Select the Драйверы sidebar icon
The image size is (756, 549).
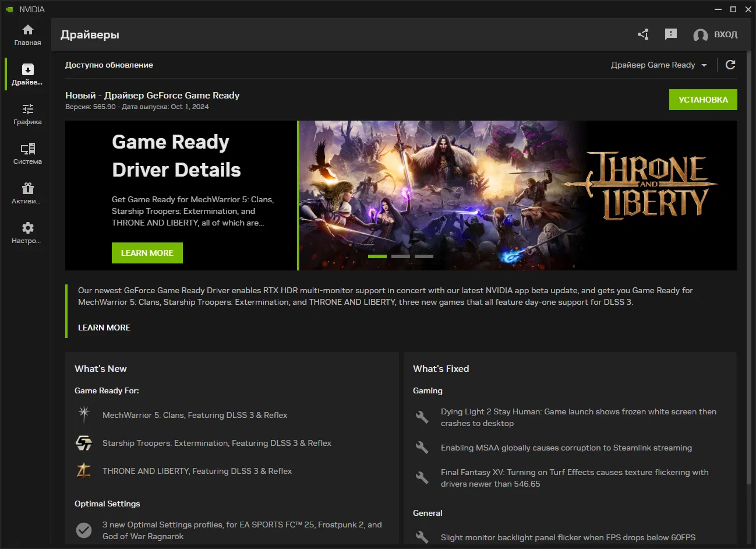pyautogui.click(x=27, y=74)
